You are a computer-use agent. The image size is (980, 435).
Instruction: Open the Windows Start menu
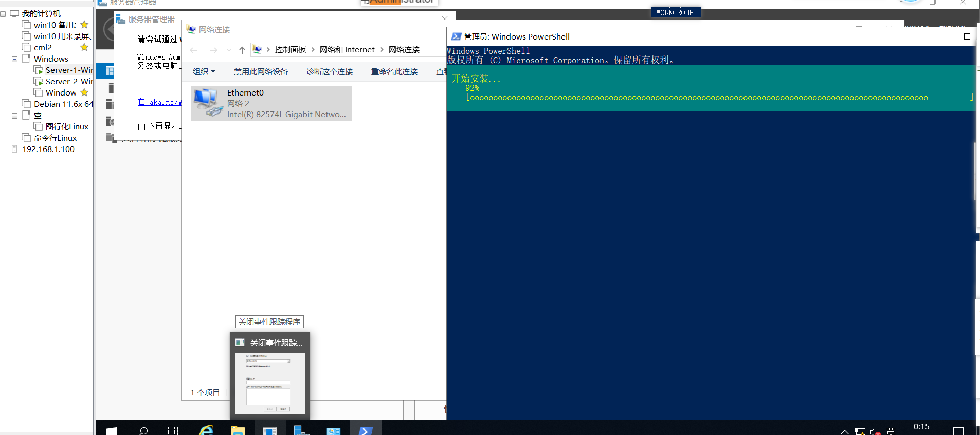coord(112,431)
